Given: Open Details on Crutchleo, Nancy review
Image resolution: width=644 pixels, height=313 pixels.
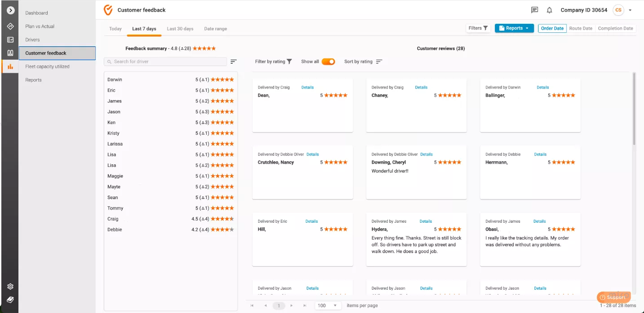Looking at the screenshot, I should [313, 154].
